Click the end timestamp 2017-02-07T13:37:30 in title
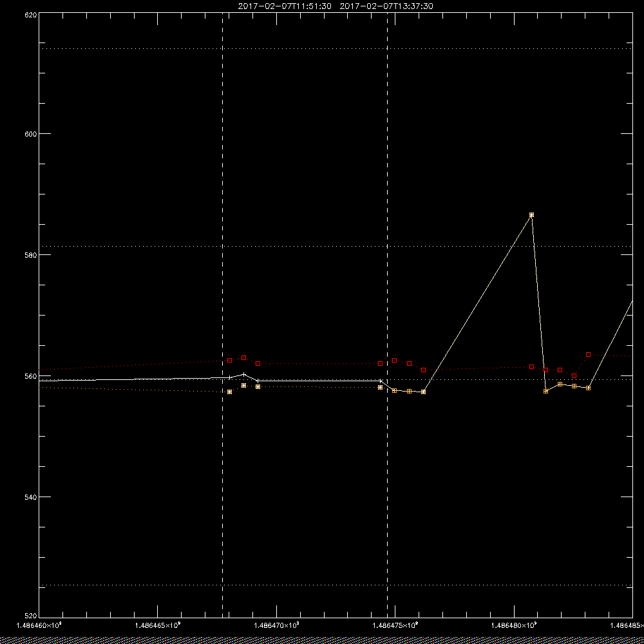The width and height of the screenshot is (644, 644). 386,6
